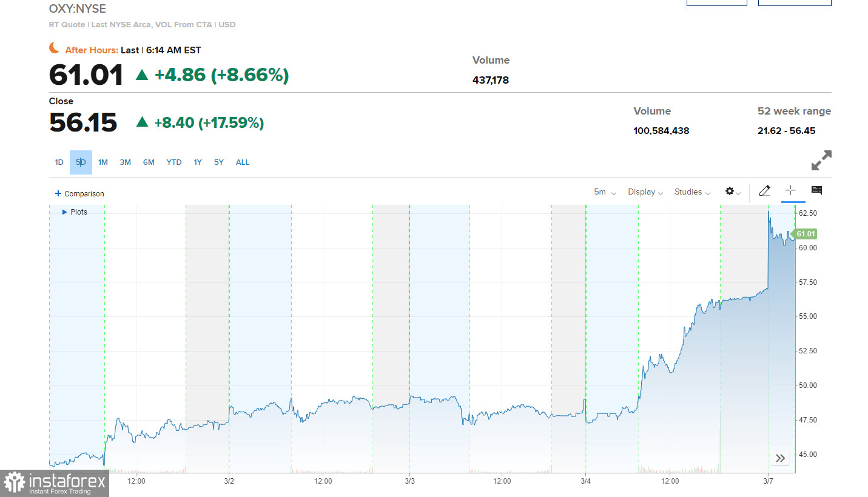Jump to latest data with double-arrow button

pyautogui.click(x=781, y=458)
